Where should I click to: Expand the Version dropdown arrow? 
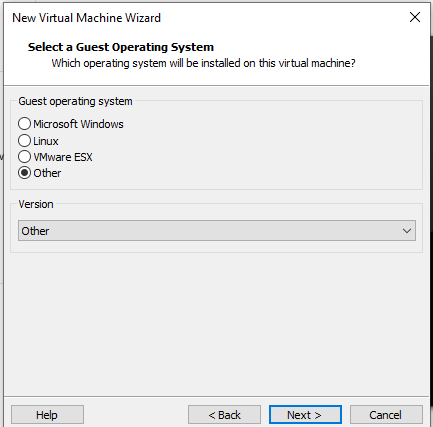[x=407, y=231]
